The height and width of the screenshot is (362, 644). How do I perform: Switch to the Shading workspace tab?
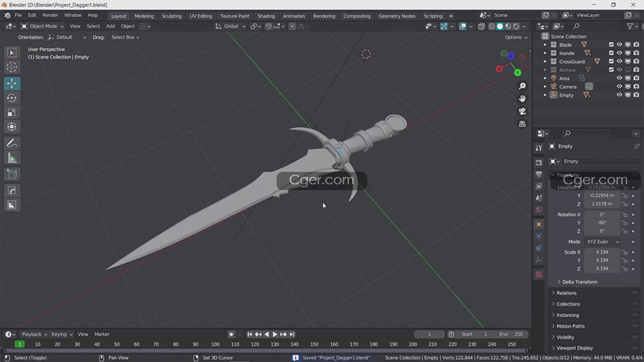[266, 16]
